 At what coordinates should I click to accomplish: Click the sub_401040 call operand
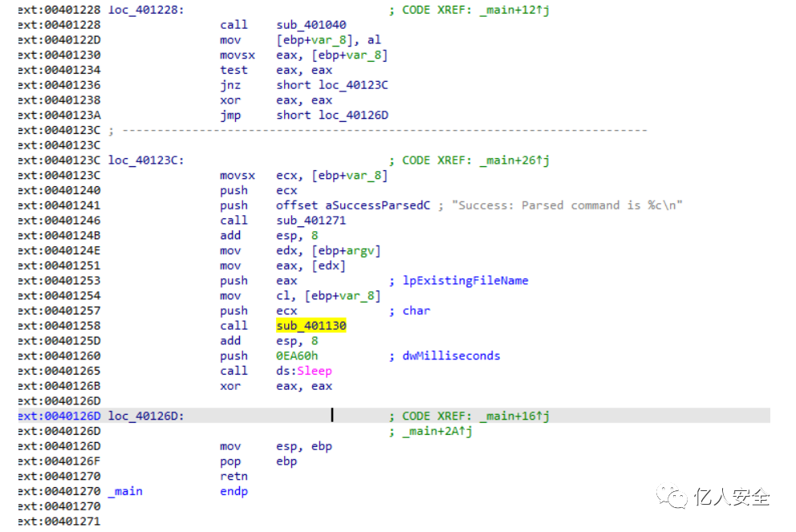click(x=311, y=25)
